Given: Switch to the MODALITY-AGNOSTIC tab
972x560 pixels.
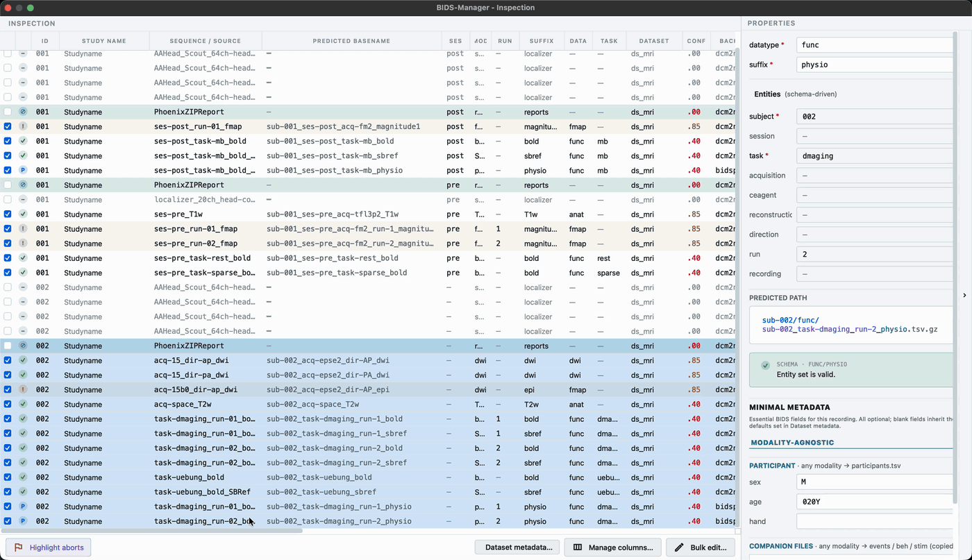Looking at the screenshot, I should pos(792,443).
